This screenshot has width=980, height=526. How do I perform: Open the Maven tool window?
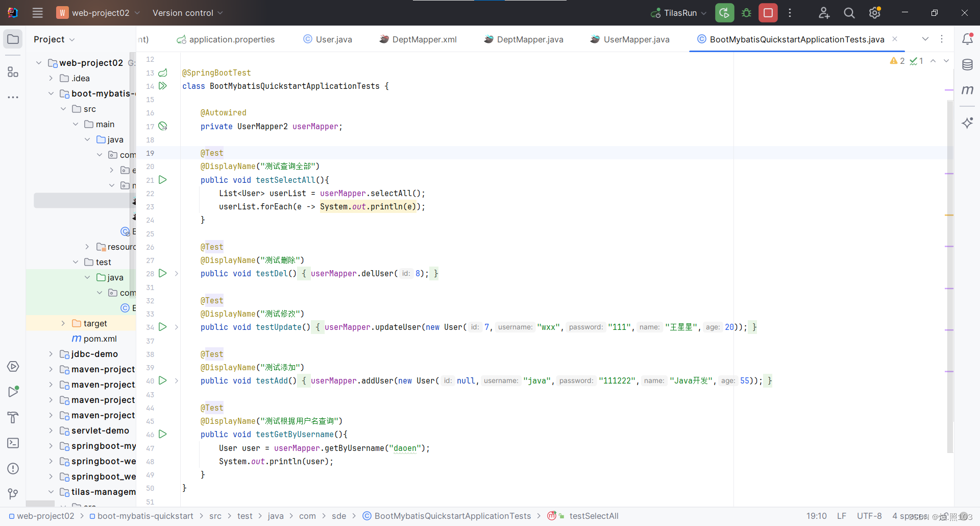967,90
